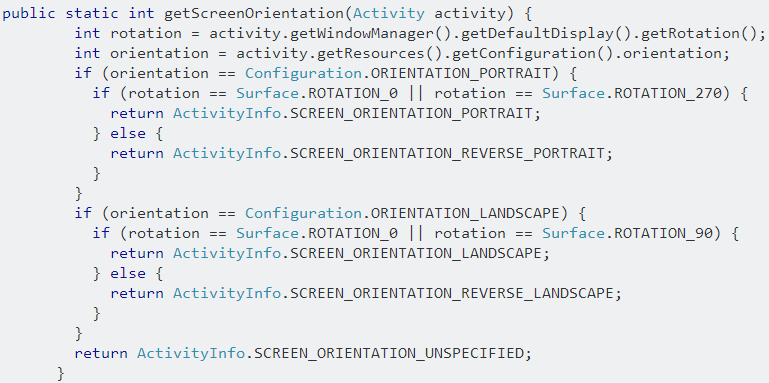Click the Activity parameter type
Image resolution: width=769 pixels, height=383 pixels.
coord(389,13)
